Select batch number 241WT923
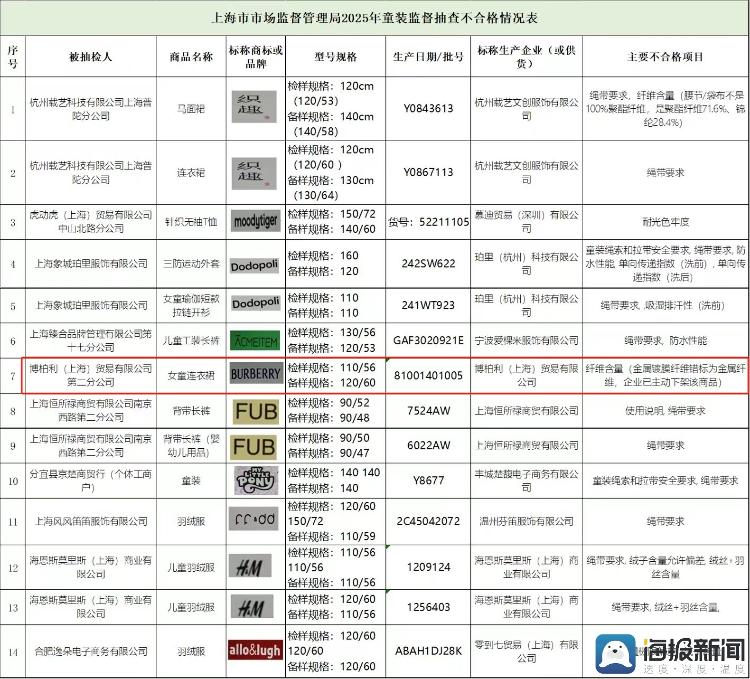Screen dimensions: 750x679 point(428,305)
